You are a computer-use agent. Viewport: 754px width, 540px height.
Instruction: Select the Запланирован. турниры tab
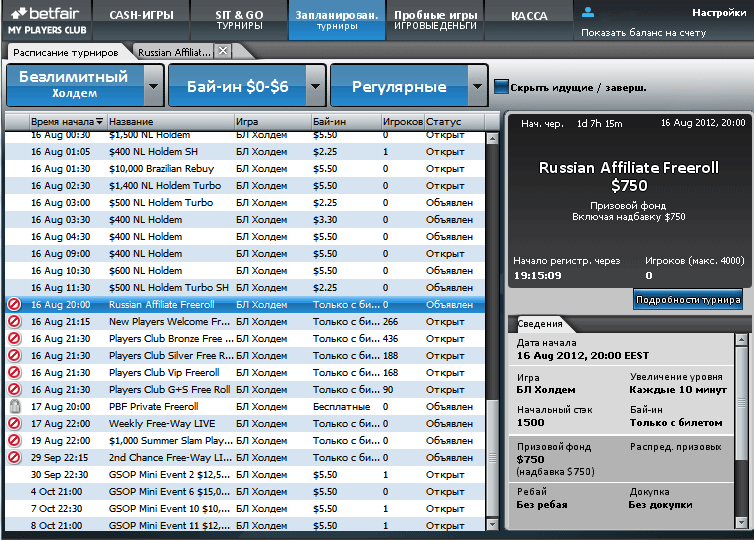337,20
